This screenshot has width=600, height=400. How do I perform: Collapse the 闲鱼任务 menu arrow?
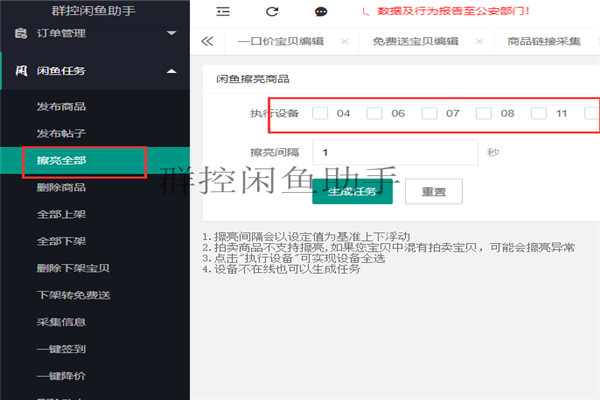(x=172, y=71)
